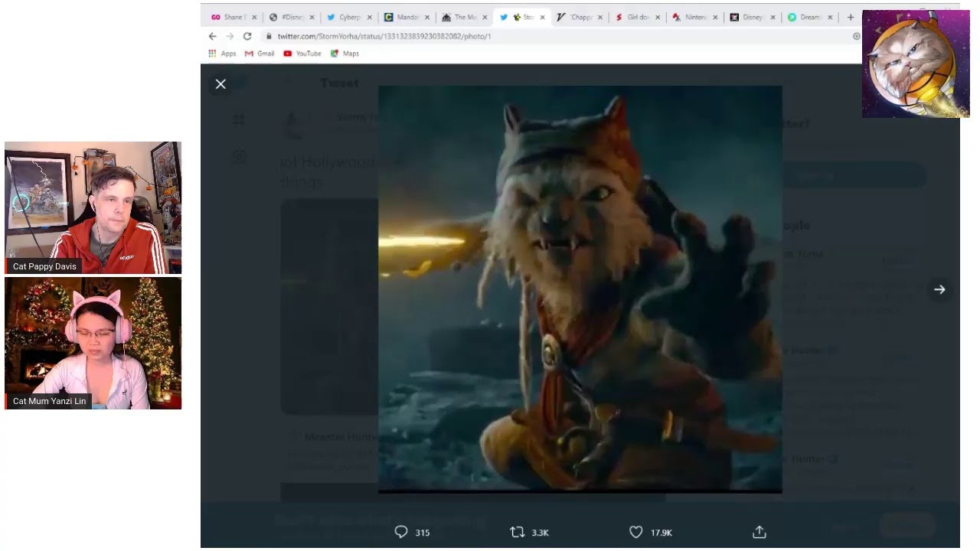980x551 pixels.
Task: Open a new browser tab with plus
Action: 850,17
